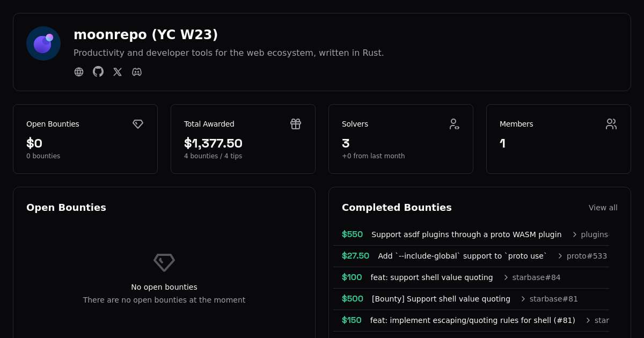Click the shield icon on Open Bounties card

tap(138, 124)
